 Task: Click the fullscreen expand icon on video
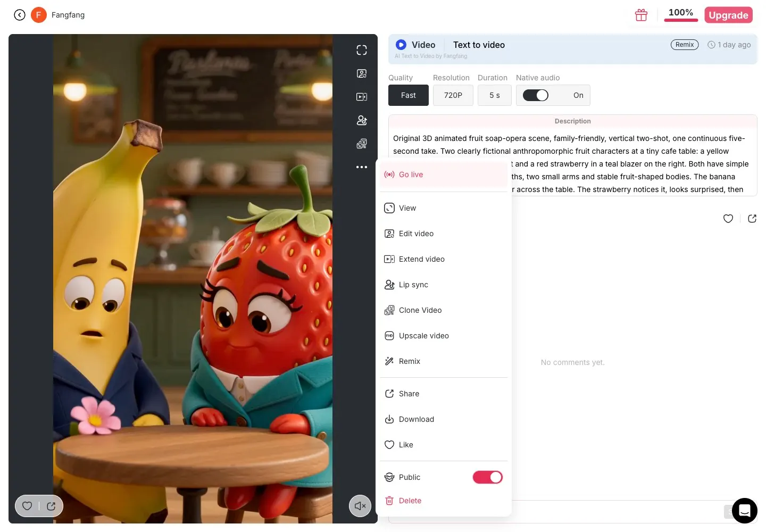click(x=362, y=50)
